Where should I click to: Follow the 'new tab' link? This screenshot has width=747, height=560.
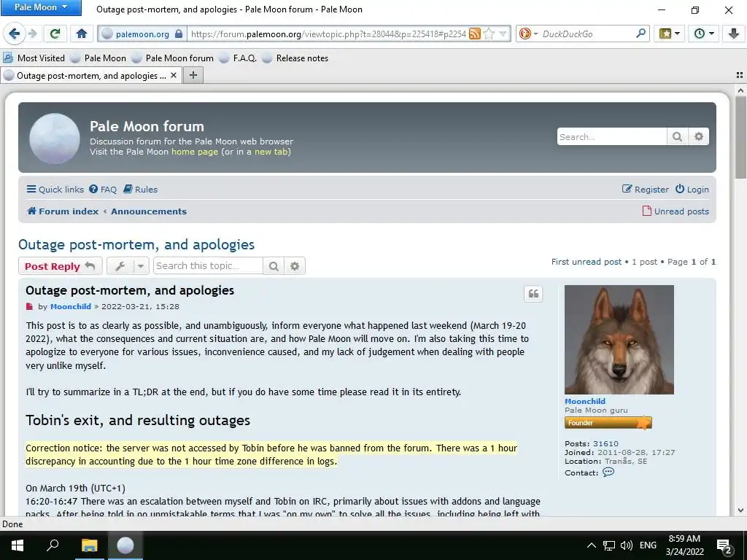pos(271,152)
